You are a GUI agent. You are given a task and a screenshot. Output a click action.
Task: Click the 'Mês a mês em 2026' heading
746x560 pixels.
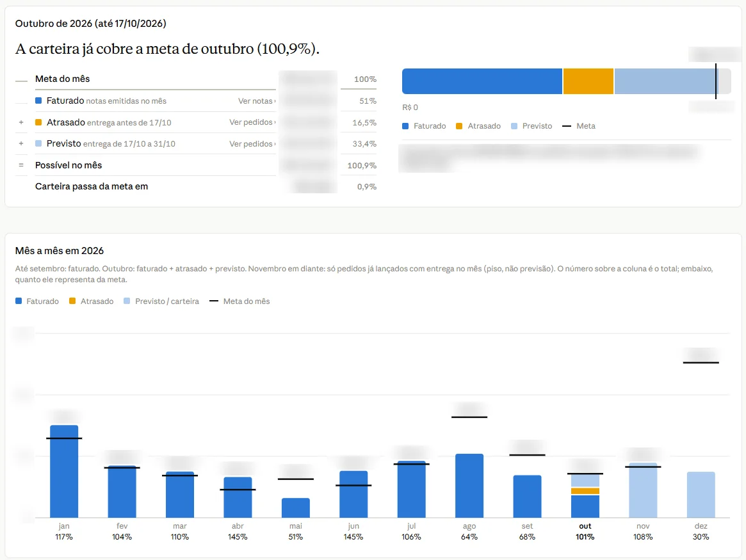coord(60,250)
